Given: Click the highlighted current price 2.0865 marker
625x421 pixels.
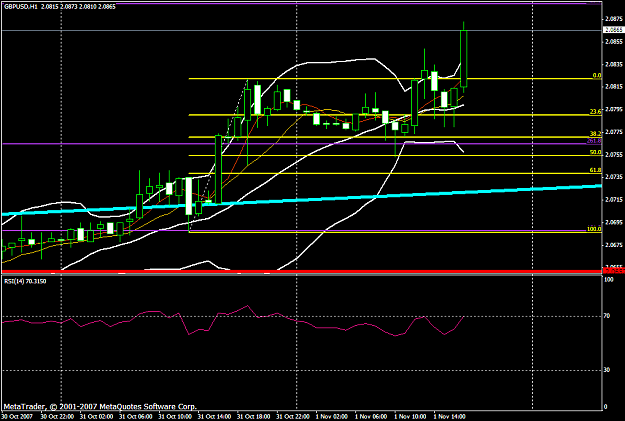Looking at the screenshot, I should click(613, 30).
